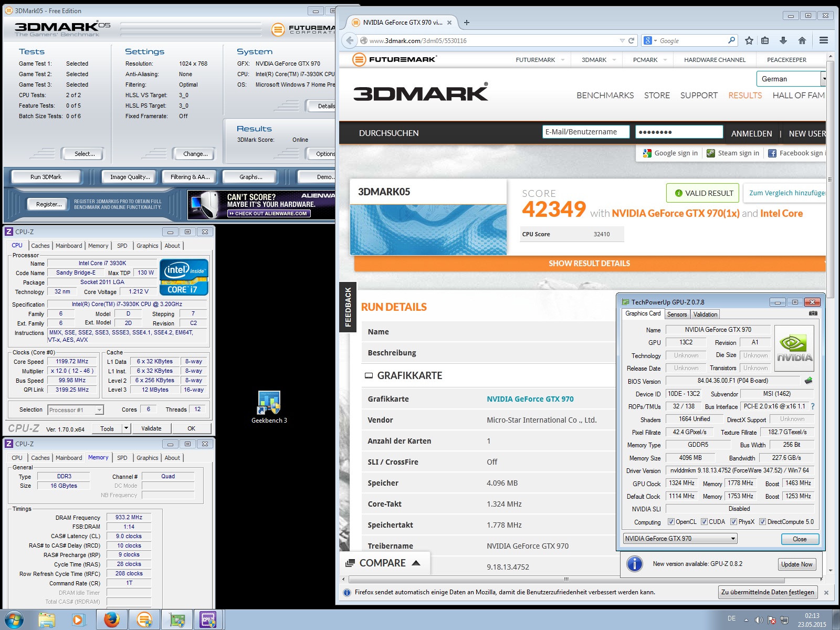Open the Firefox downloads arrow
This screenshot has width=840, height=630.
click(x=783, y=40)
